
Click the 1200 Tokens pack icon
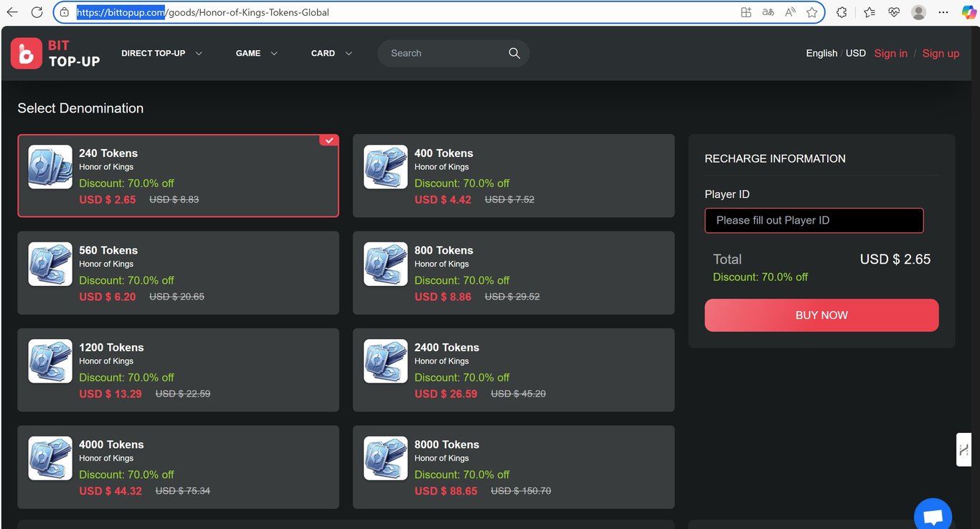tap(50, 361)
